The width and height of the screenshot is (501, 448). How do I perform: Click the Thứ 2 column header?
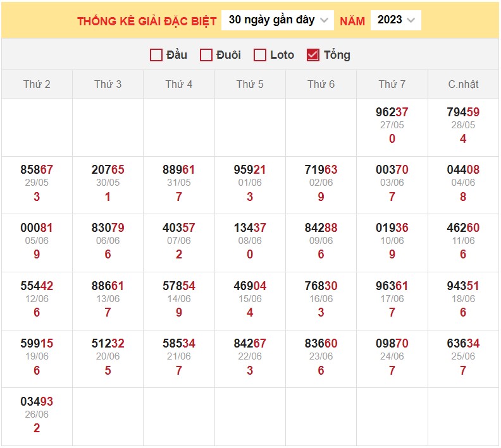coord(37,84)
